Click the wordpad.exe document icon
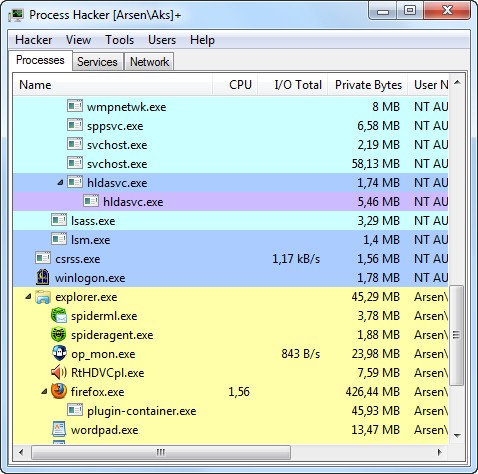The width and height of the screenshot is (478, 474). (59, 429)
